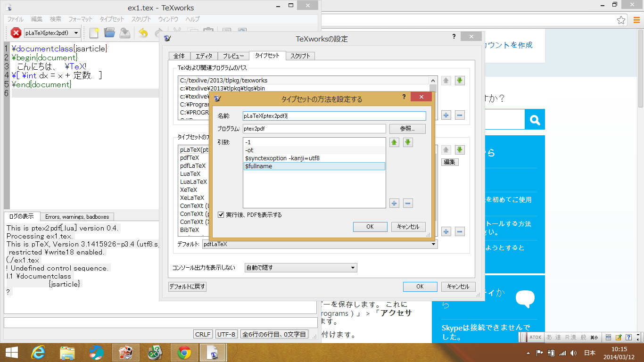The height and width of the screenshot is (362, 644).
Task: Click the 名前 input field
Action: pos(334,115)
